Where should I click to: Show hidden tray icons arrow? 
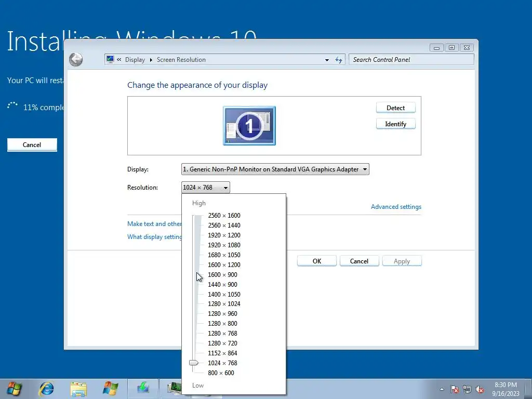coord(442,389)
